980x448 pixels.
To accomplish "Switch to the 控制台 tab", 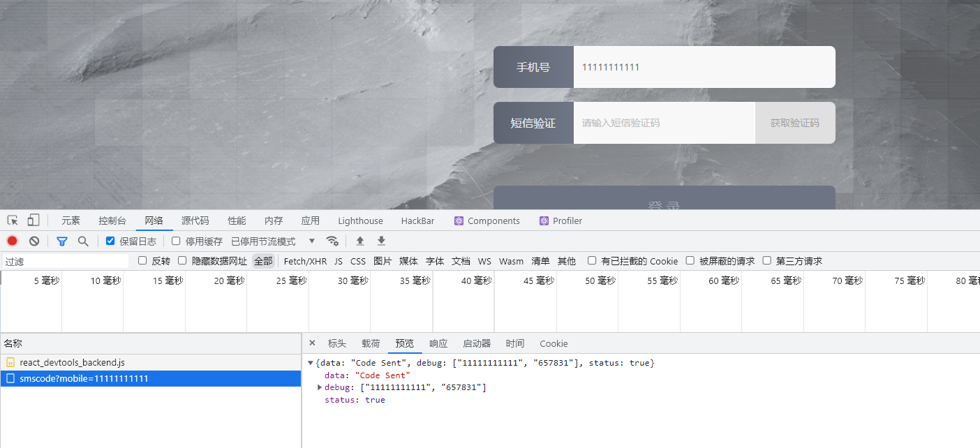I will click(112, 221).
